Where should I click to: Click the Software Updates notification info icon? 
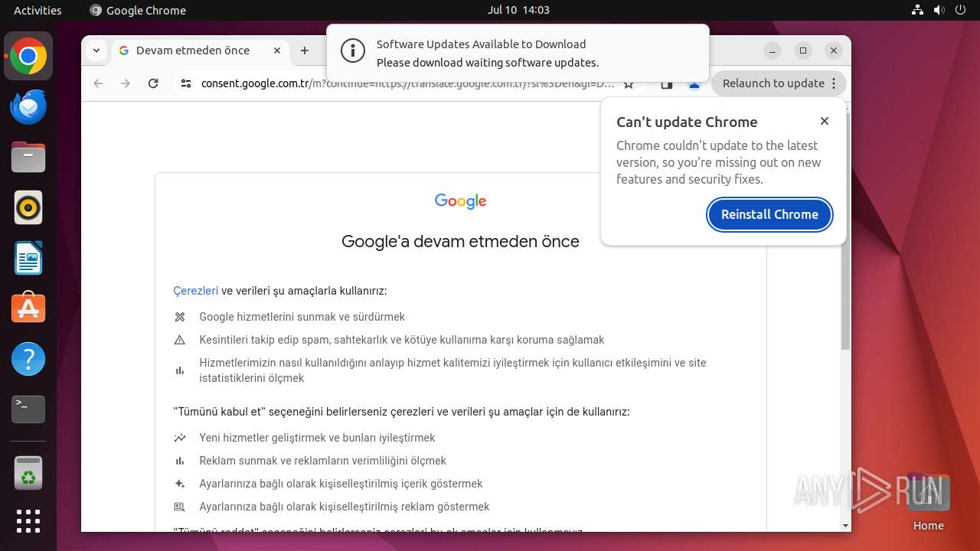click(352, 51)
